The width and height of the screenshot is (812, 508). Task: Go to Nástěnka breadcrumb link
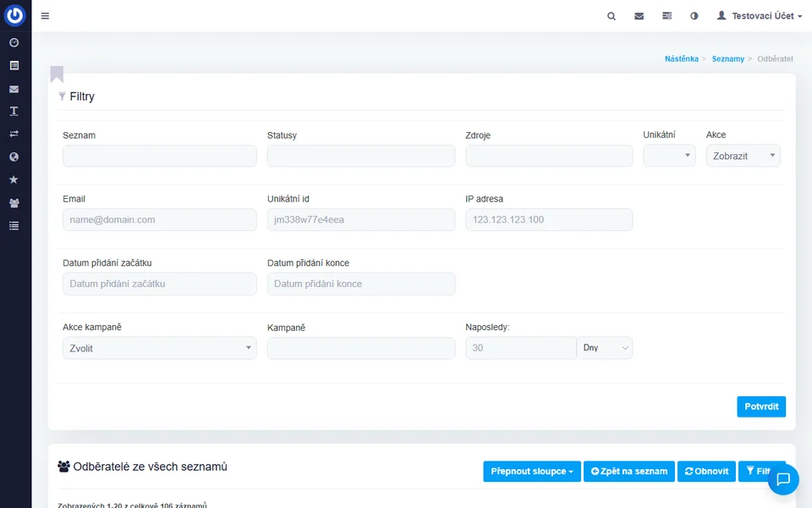(x=681, y=59)
